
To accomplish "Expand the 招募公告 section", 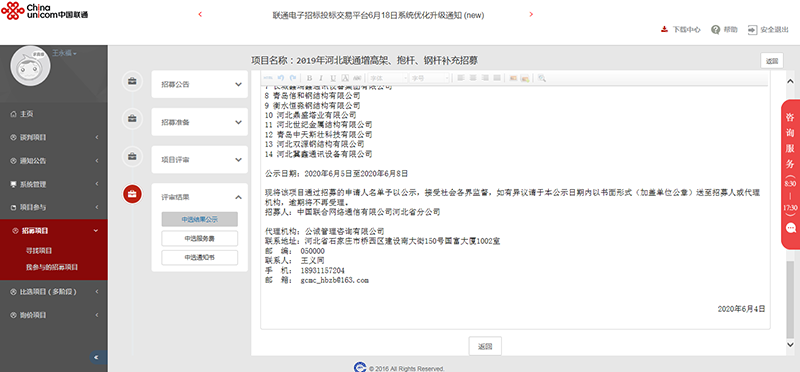I will (199, 84).
